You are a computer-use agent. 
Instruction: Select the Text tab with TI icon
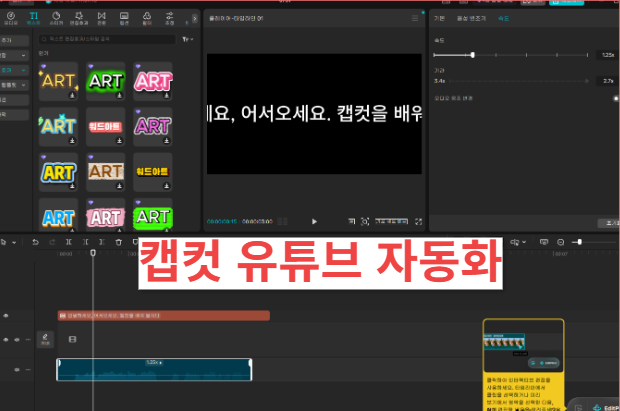click(x=34, y=18)
